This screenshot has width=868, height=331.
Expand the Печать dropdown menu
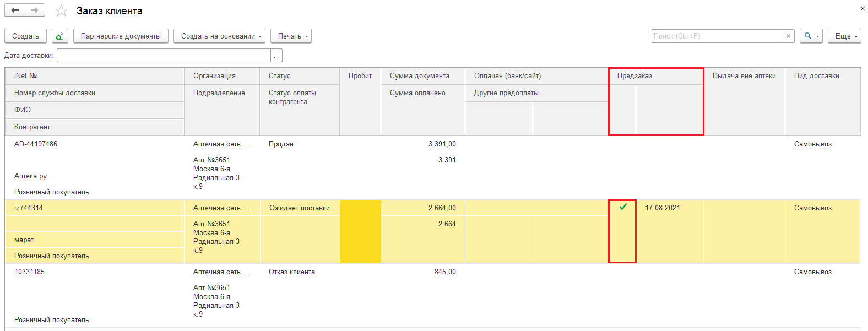point(291,36)
